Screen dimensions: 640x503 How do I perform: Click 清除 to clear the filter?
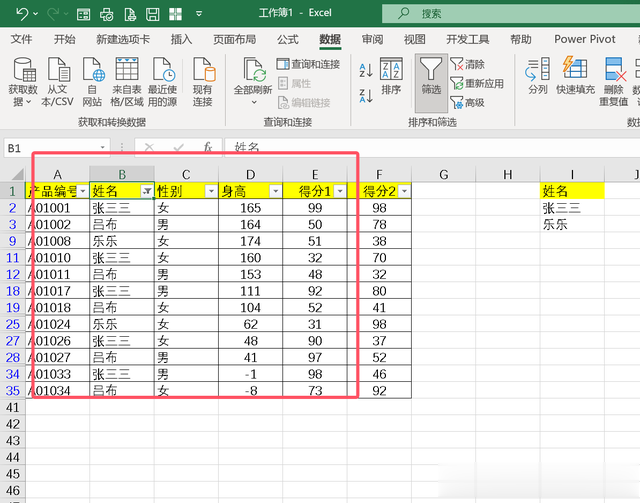467,64
